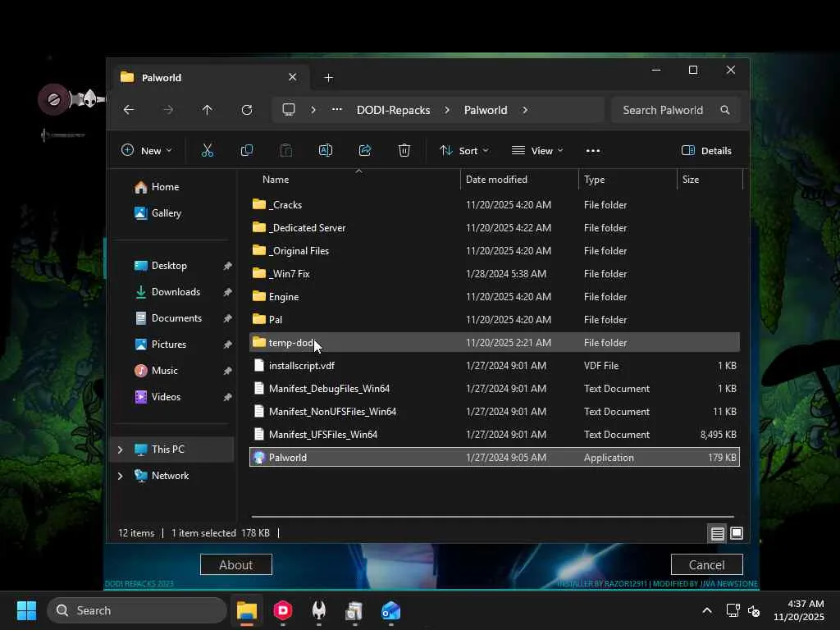Viewport: 840px width, 630px height.
Task: Click the Search Palworld input field
Action: pos(663,110)
